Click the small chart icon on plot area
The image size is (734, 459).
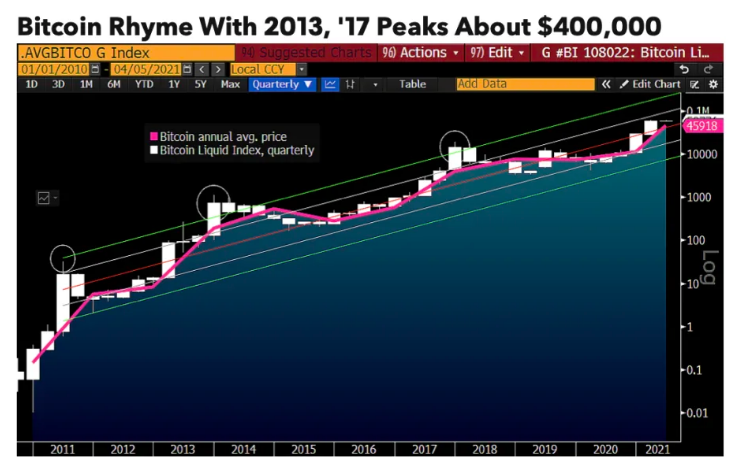tap(44, 198)
